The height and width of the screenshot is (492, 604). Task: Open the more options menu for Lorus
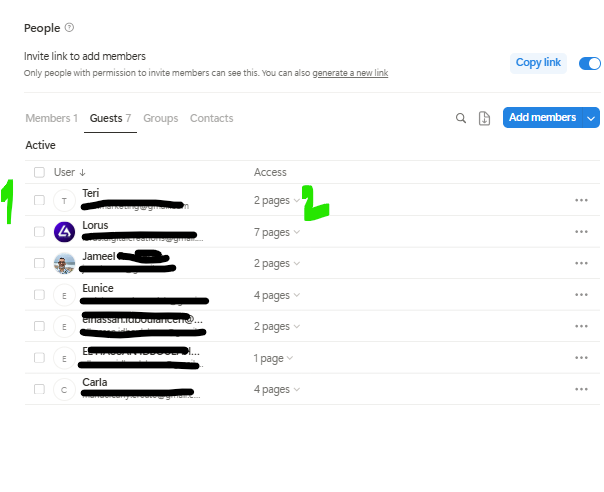(581, 232)
